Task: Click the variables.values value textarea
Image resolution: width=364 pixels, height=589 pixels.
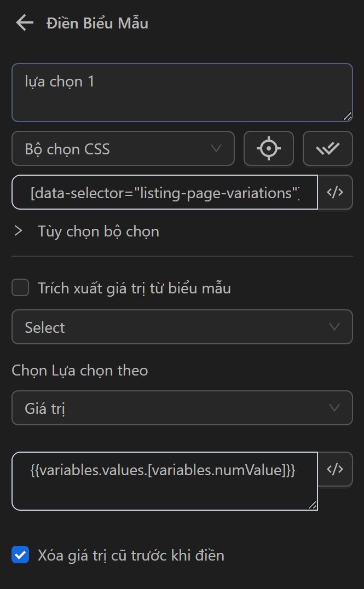Action: 164,481
